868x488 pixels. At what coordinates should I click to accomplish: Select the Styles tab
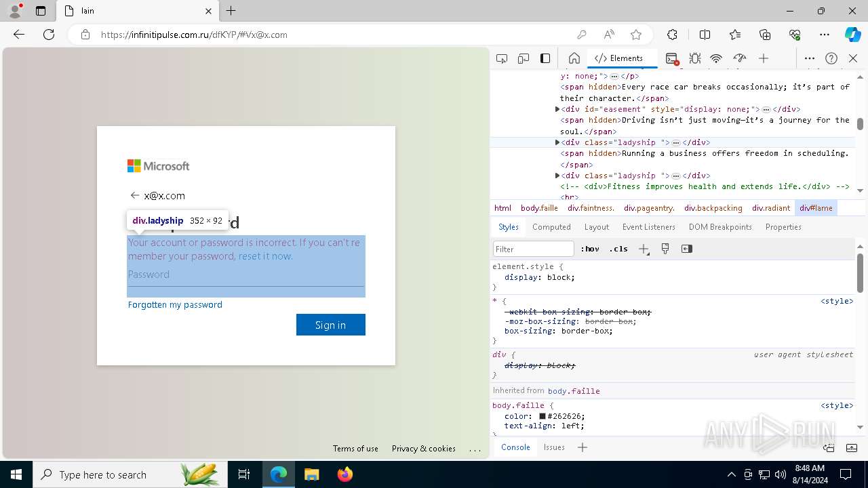[509, 227]
